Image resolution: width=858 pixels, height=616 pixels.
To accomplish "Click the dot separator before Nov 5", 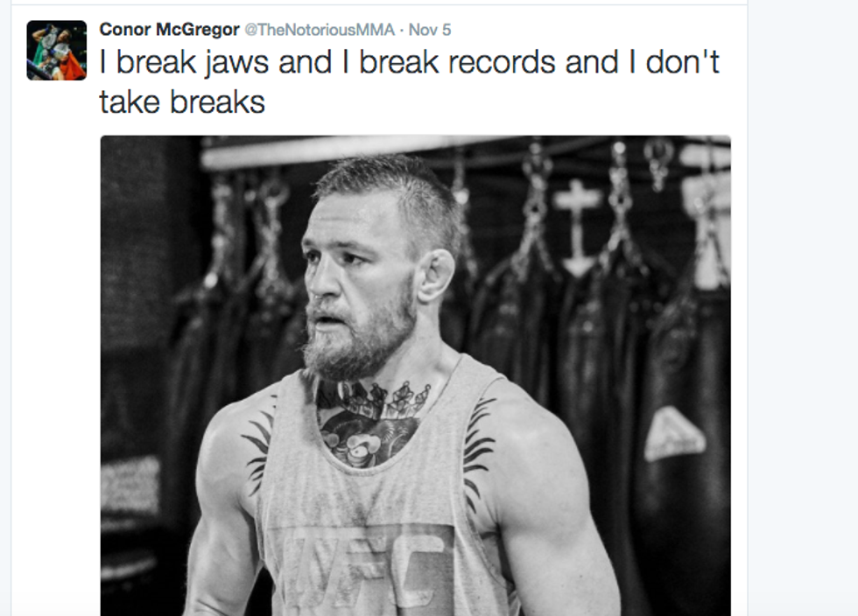I will (x=402, y=30).
